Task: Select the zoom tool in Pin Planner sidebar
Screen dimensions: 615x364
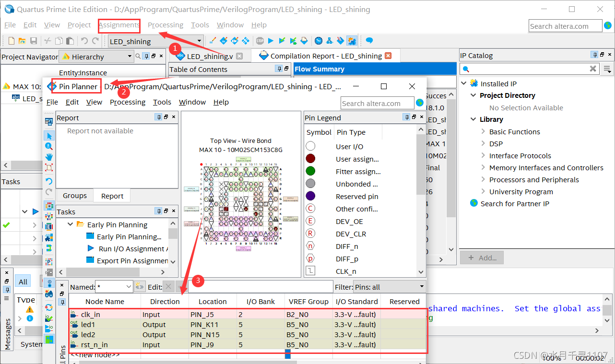Action: 49,146
